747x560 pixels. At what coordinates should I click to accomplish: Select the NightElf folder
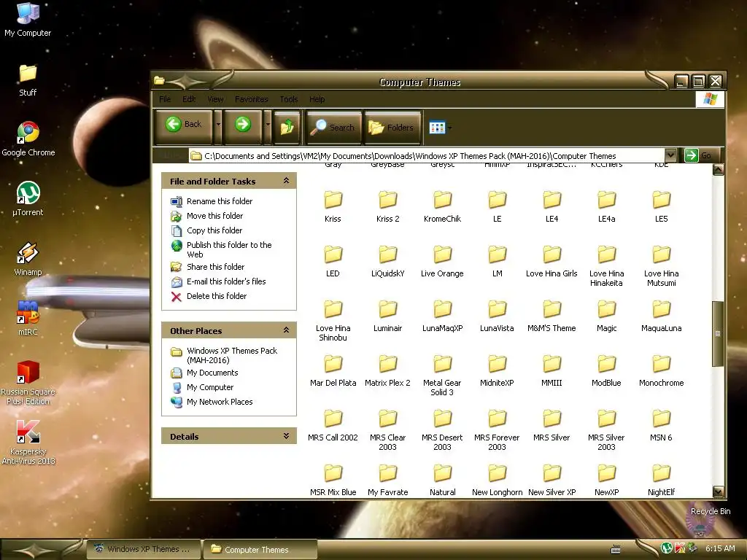[661, 481]
